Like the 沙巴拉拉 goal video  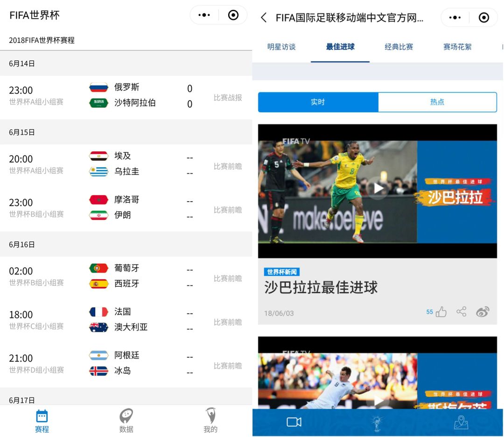pos(441,311)
